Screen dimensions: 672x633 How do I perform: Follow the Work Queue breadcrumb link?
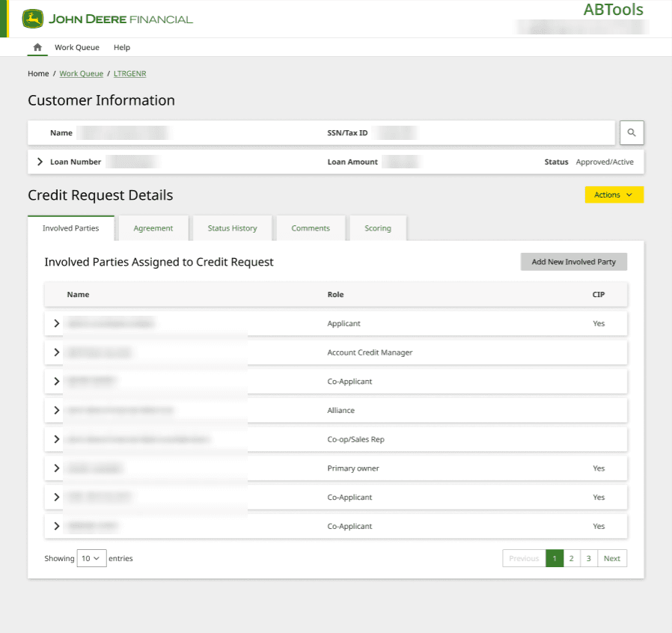pyautogui.click(x=82, y=74)
